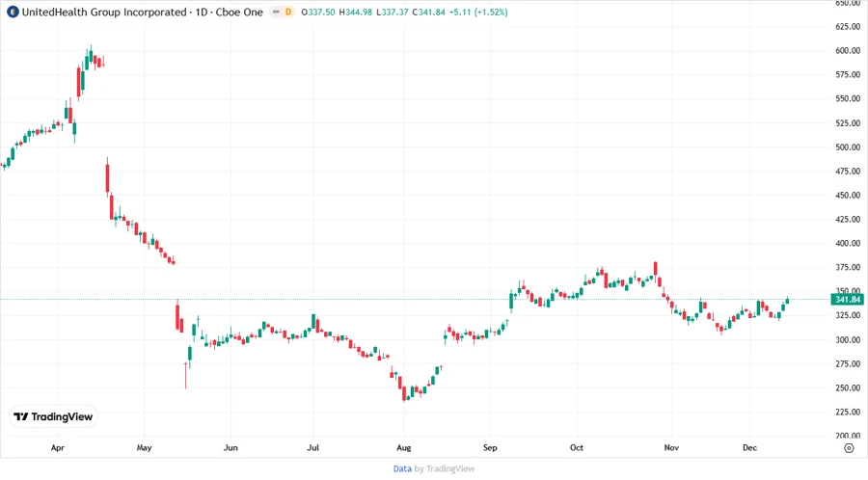The width and height of the screenshot is (868, 480).
Task: Click the open value O337.50
Action: point(318,12)
